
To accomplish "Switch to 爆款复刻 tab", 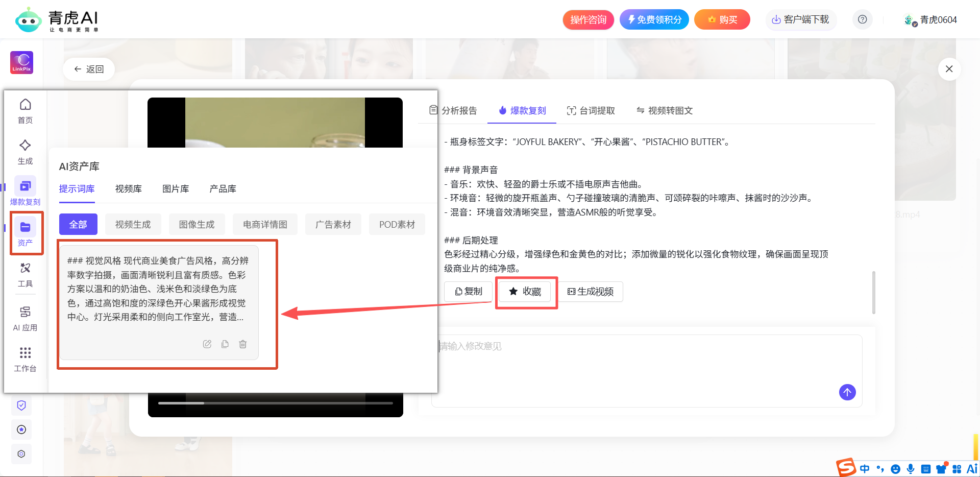I will pyautogui.click(x=522, y=110).
